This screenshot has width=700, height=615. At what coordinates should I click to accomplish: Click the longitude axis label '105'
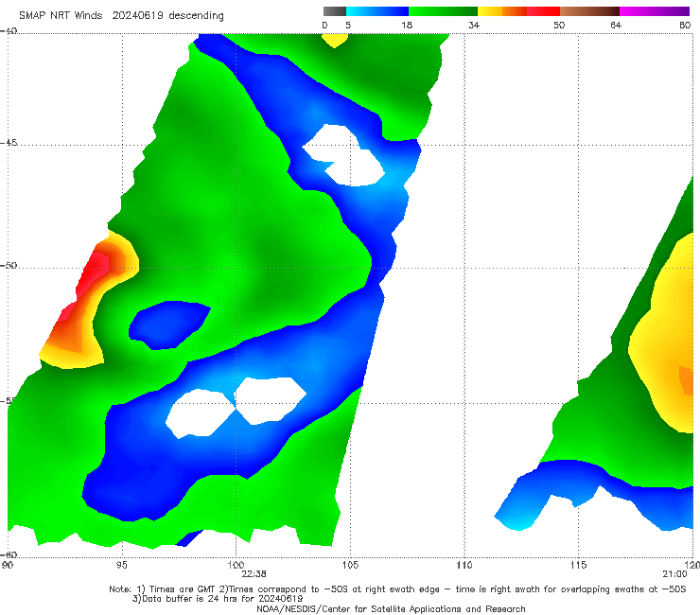click(x=350, y=566)
